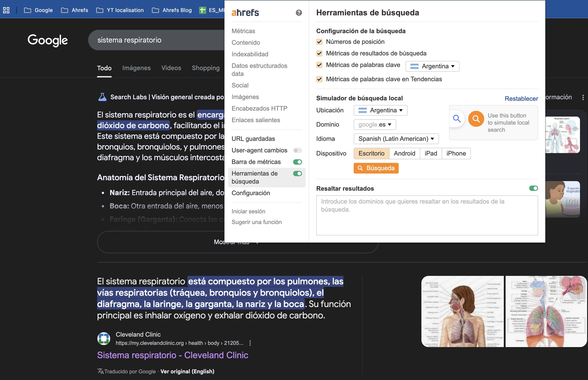588x380 pixels.
Task: Click the orange local search simulate icon
Action: point(476,119)
